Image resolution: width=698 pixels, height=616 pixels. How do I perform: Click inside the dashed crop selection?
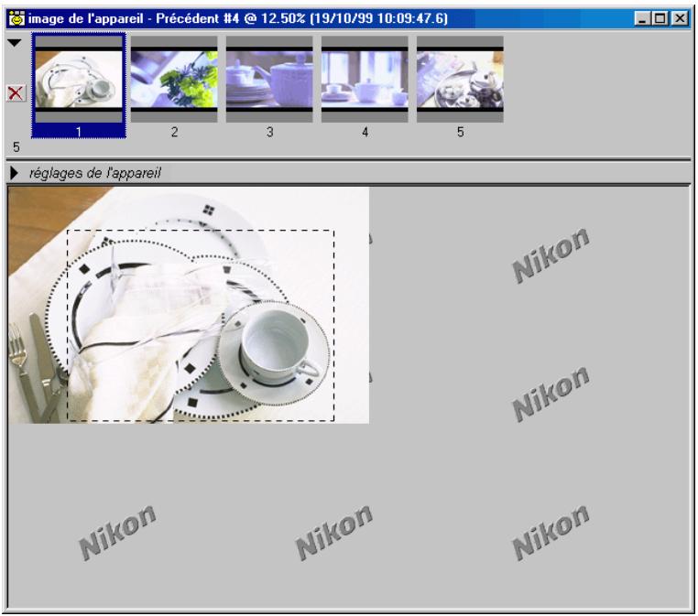tap(201, 326)
